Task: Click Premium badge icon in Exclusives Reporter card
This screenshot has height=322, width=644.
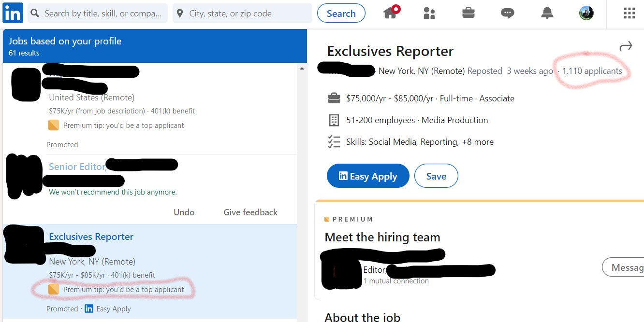Action: (54, 290)
